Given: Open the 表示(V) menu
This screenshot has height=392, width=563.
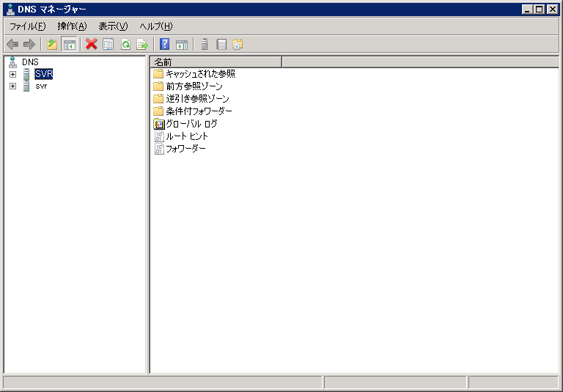Looking at the screenshot, I should click(113, 26).
